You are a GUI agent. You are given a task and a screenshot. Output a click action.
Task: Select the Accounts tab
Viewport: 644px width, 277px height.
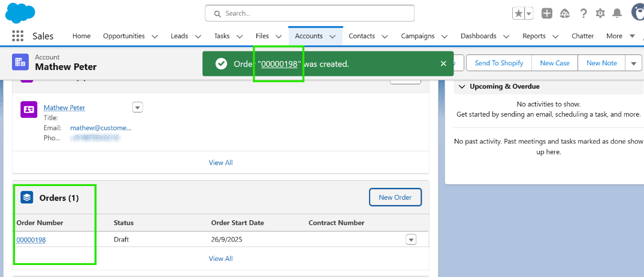309,36
